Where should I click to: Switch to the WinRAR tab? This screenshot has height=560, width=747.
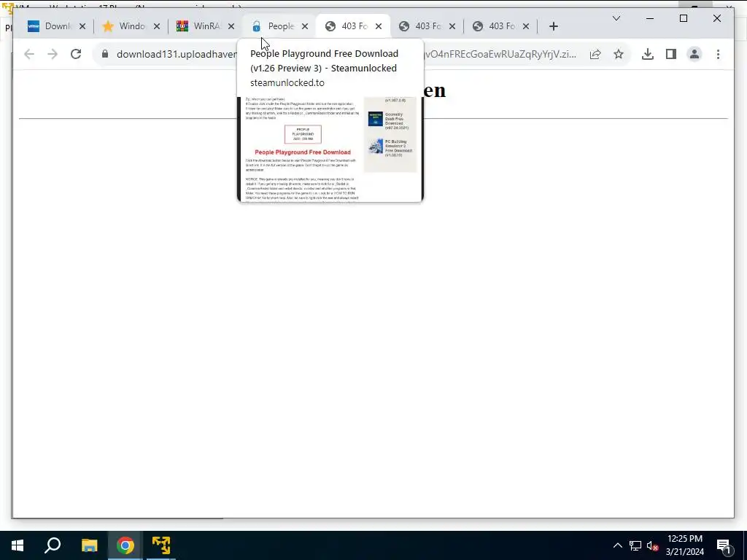(204, 26)
